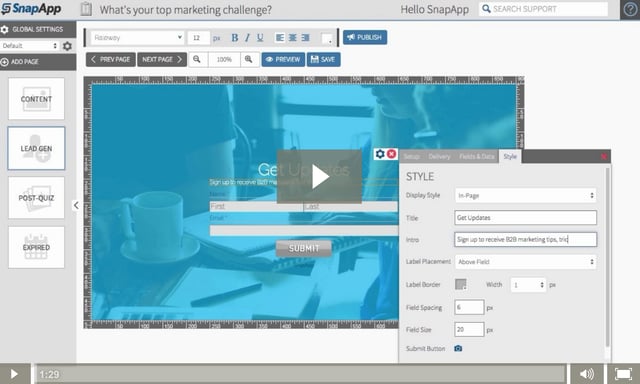The image size is (640, 384).
Task: Open Global Settings menu
Action: click(38, 29)
